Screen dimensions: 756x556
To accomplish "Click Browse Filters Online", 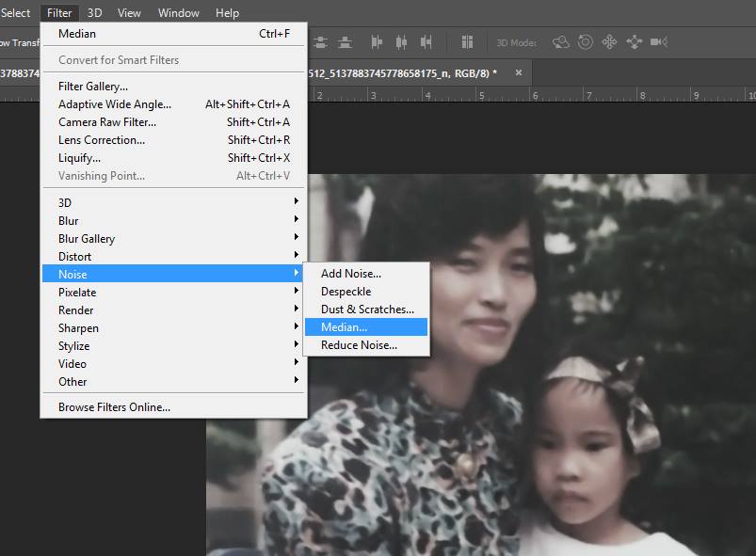I will coord(114,407).
